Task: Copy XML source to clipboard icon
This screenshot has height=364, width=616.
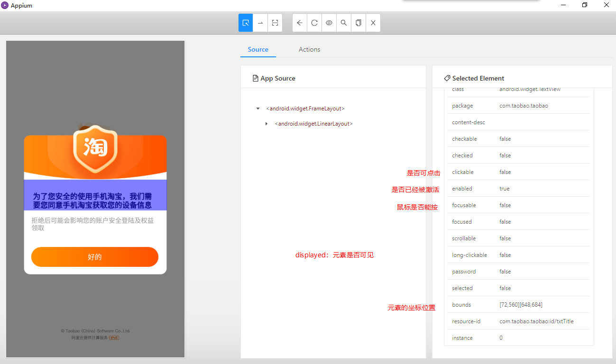Action: 359,23
